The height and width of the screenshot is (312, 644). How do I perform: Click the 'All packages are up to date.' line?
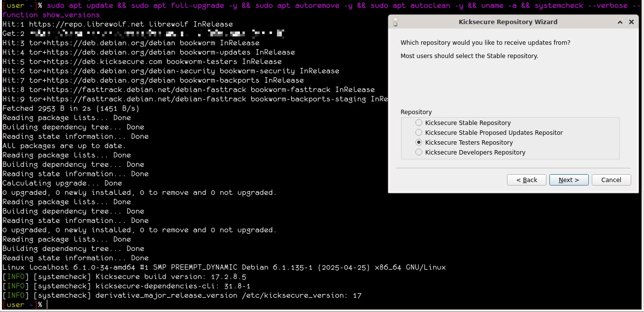tap(64, 146)
